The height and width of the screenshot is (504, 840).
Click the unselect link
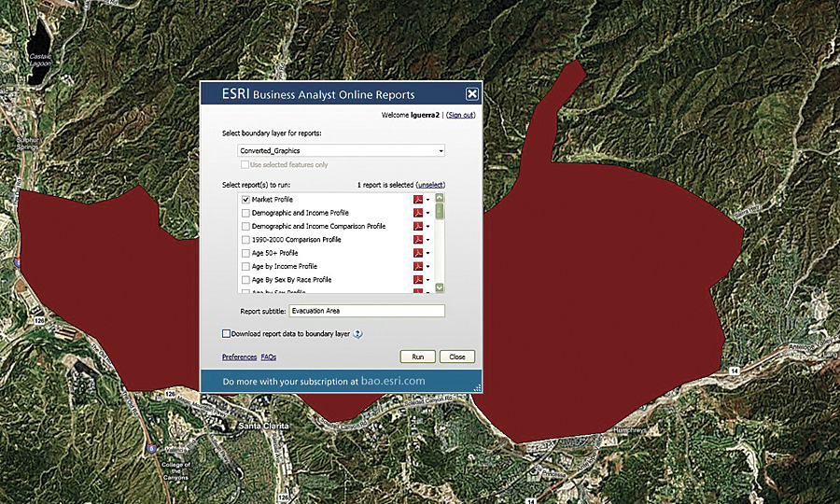tap(430, 185)
